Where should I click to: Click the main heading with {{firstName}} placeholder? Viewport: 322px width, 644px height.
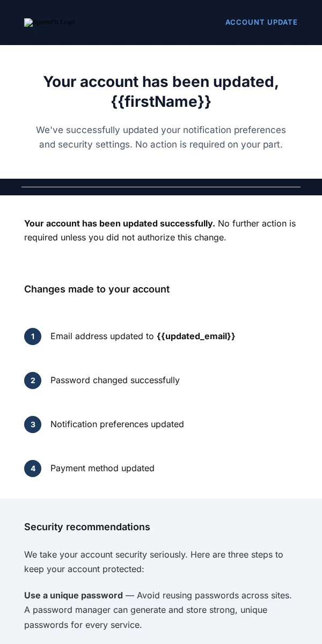click(x=161, y=91)
